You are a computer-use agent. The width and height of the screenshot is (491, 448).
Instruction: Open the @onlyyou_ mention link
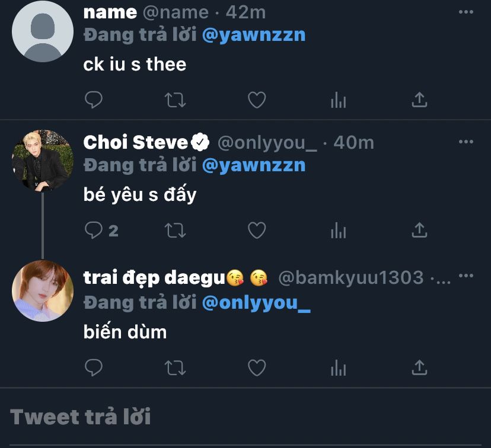(x=256, y=303)
